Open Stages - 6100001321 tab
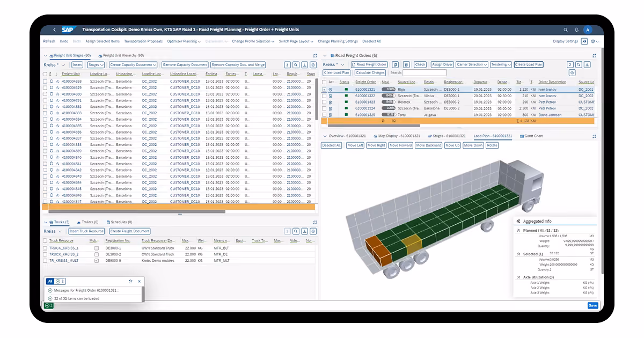Screen dimensions: 644x338 pos(448,136)
